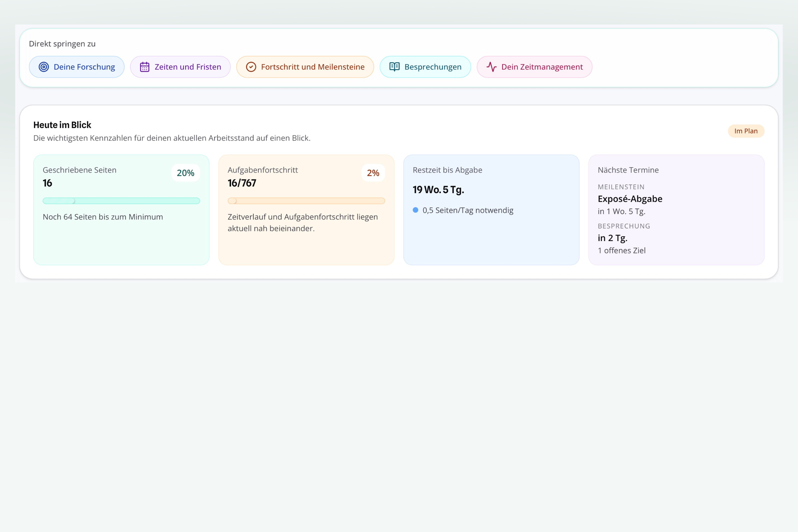Screen dimensions: 798x532
Task: Click the 20% badge on Geschriebene Seiten
Action: point(186,173)
